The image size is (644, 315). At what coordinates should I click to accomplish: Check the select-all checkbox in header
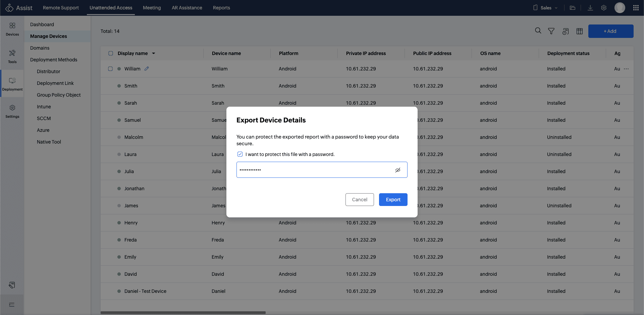point(111,53)
